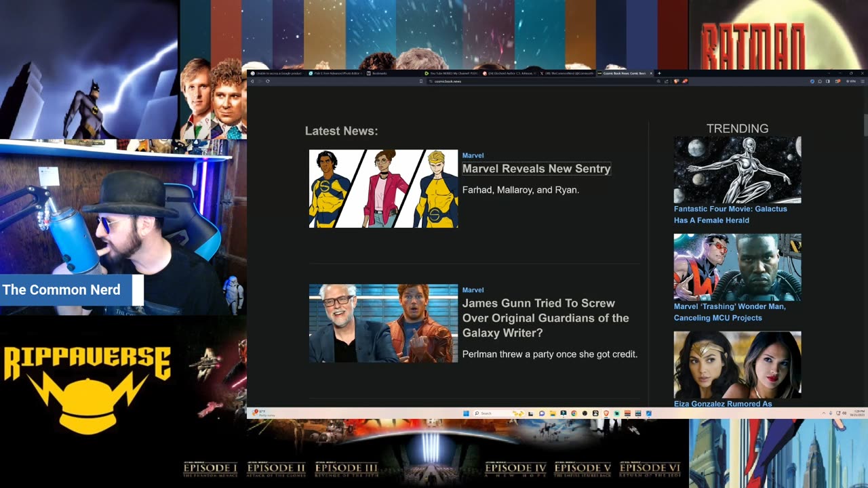Open File Explorer folder on taskbar

pos(553,413)
